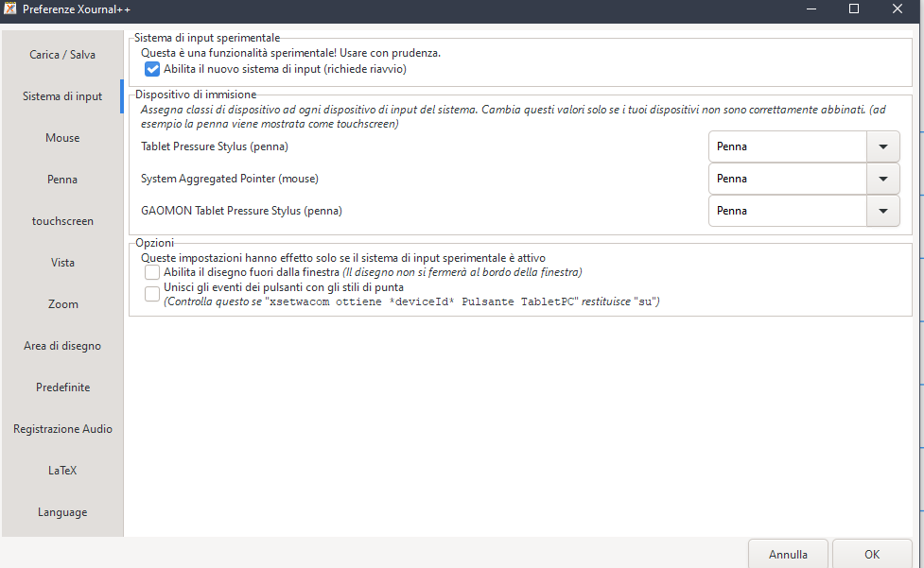Viewport: 924px width, 568px height.
Task: Select the touchscreen settings section
Action: tap(61, 220)
